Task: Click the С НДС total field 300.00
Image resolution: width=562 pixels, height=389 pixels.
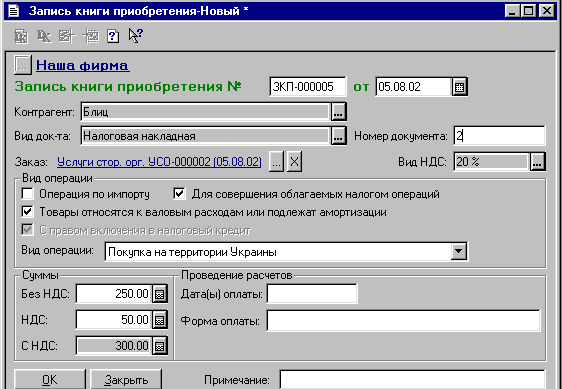Action: coord(114,346)
